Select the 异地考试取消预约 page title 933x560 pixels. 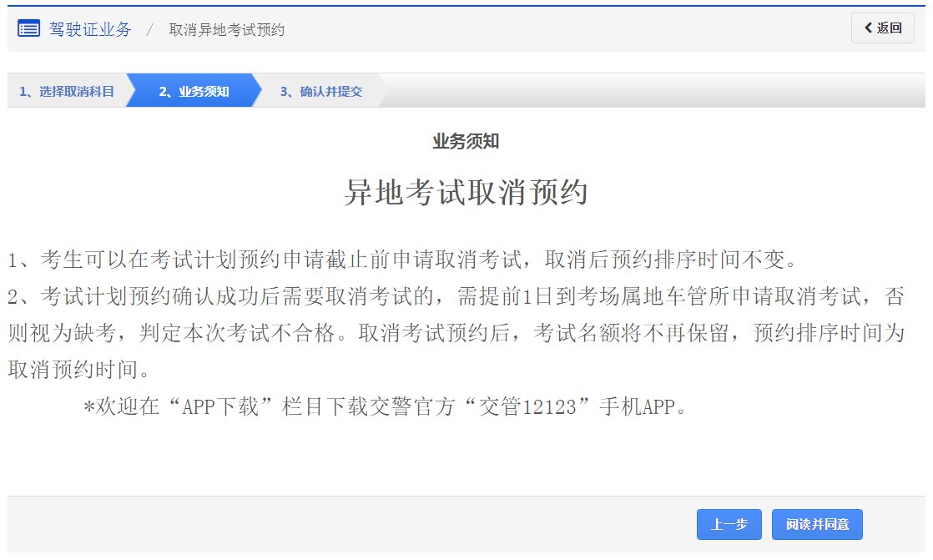coord(466,190)
